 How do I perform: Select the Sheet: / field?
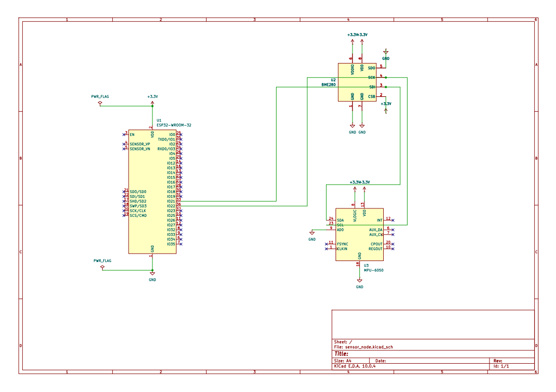(x=343, y=342)
